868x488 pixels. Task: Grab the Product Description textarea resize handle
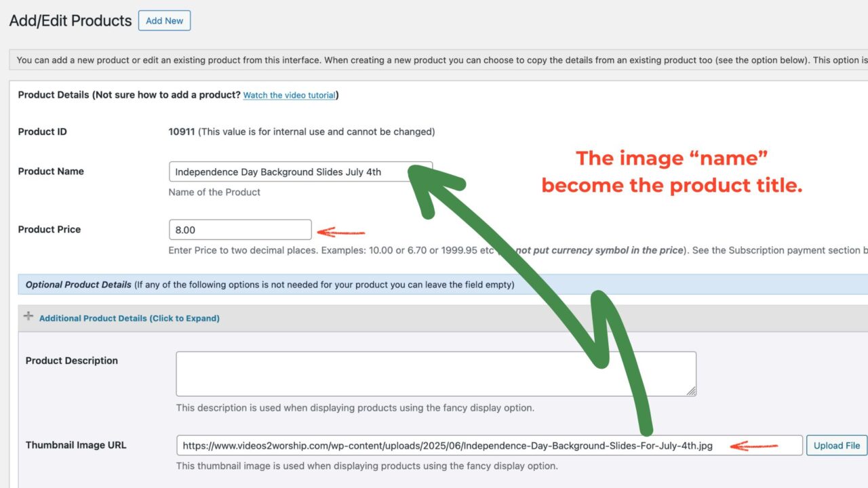[690, 390]
